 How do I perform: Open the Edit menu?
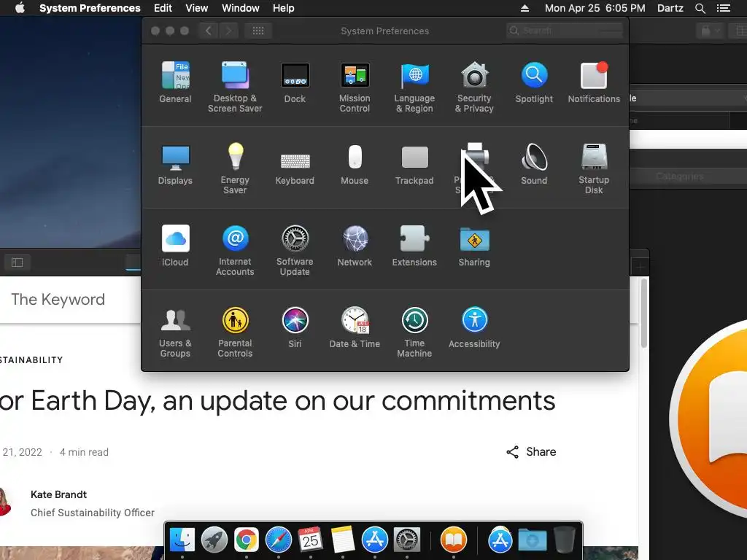[163, 8]
